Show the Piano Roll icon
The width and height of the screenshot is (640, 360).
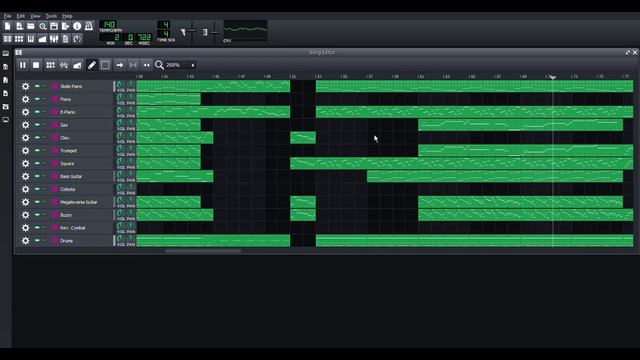click(31, 39)
